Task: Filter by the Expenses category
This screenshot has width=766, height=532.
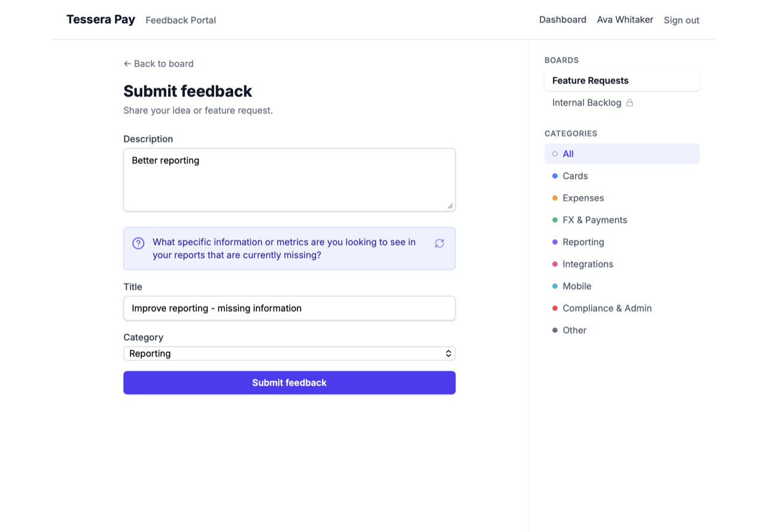Action: point(622,198)
